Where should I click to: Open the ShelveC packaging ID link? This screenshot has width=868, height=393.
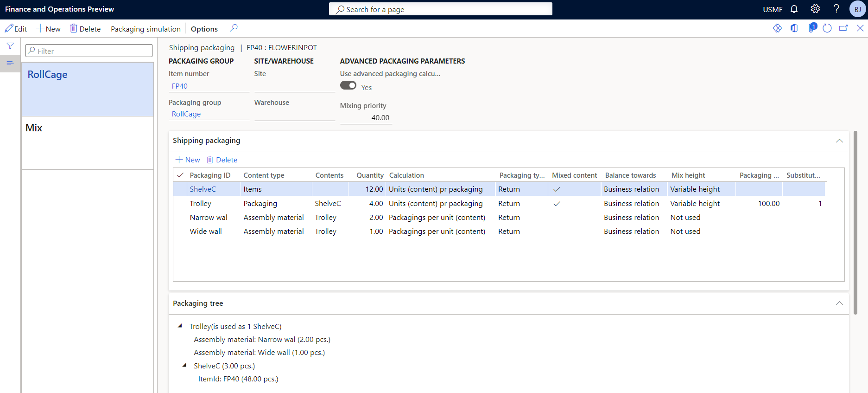coord(203,189)
